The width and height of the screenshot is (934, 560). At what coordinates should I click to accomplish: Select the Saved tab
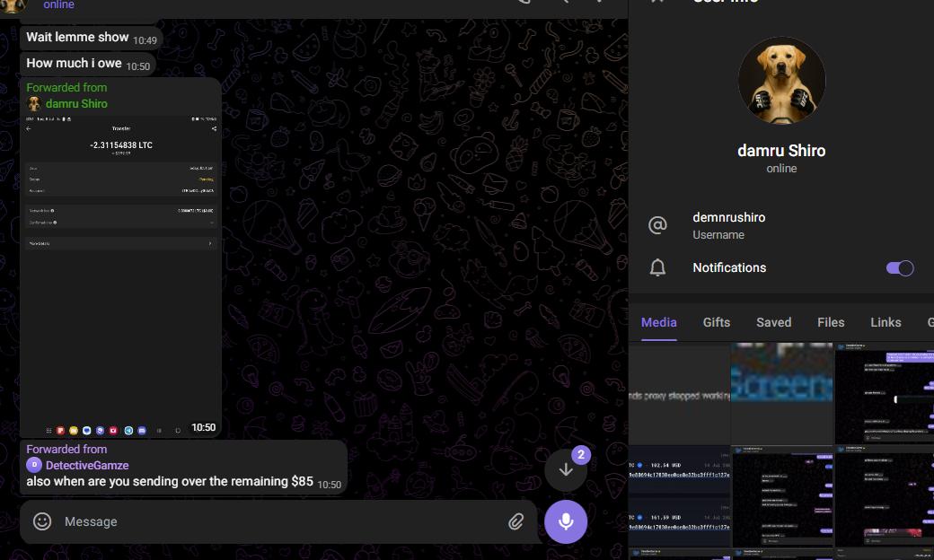[x=774, y=322]
